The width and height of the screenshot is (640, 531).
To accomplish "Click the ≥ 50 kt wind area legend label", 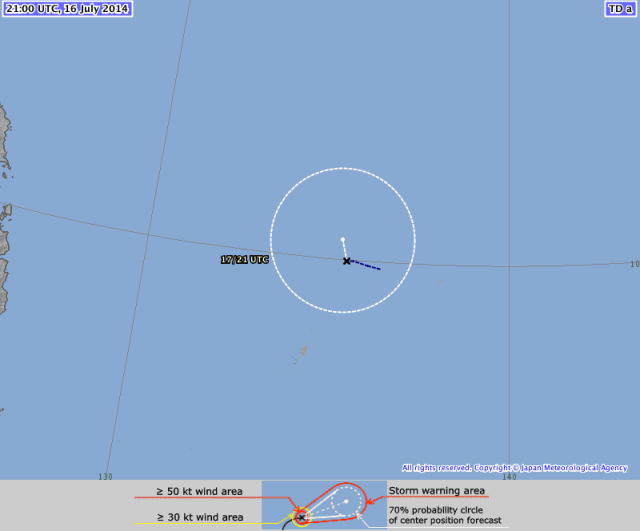I will (198, 491).
